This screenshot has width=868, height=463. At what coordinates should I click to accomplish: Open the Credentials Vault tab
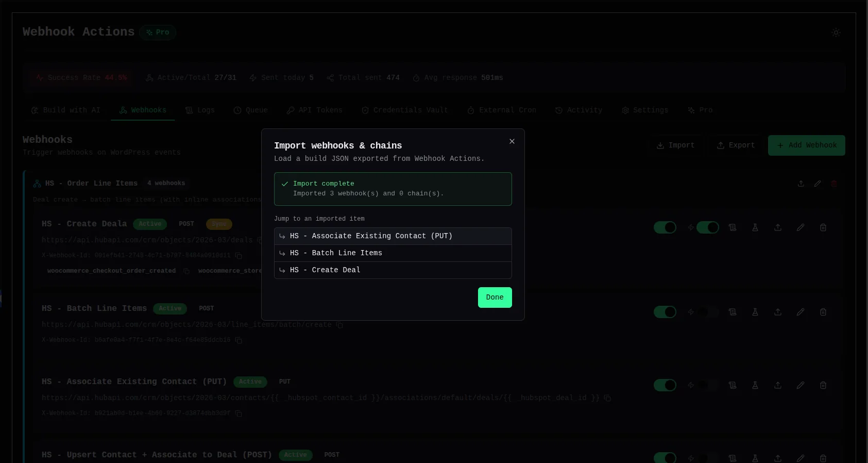[405, 110]
